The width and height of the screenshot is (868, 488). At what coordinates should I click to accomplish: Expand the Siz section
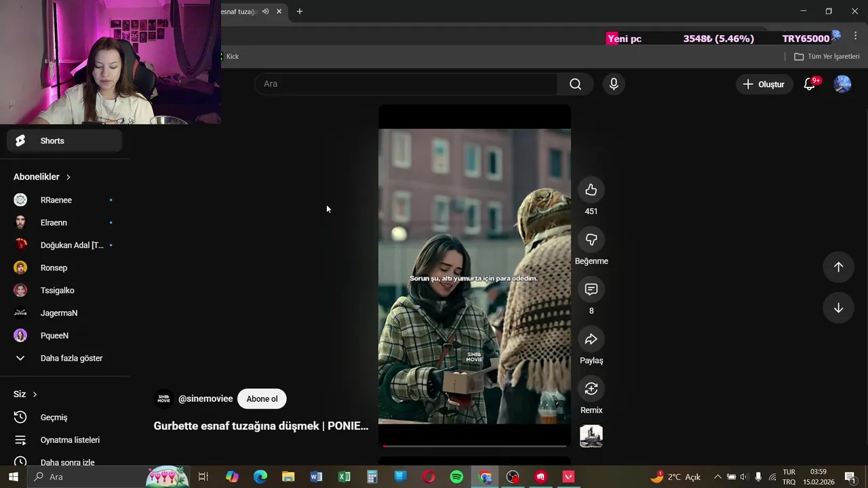(26, 394)
